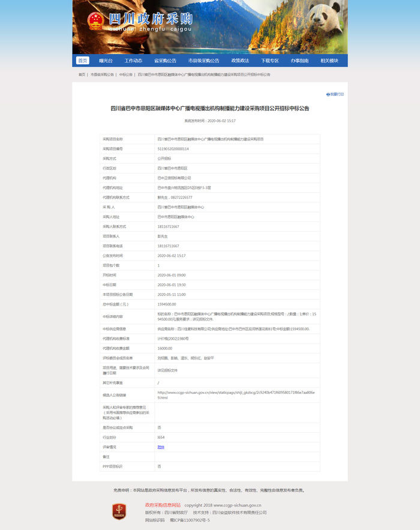The height and width of the screenshot is (530, 420).
Task: Open the 相关模块 navigation item
Action: point(329,61)
